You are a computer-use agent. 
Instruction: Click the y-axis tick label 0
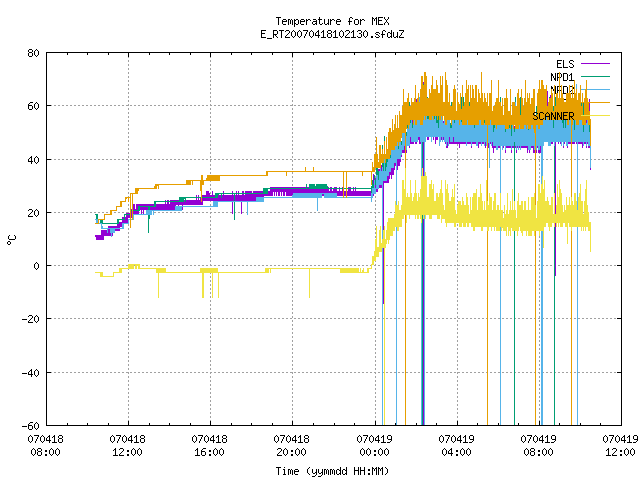(x=36, y=266)
